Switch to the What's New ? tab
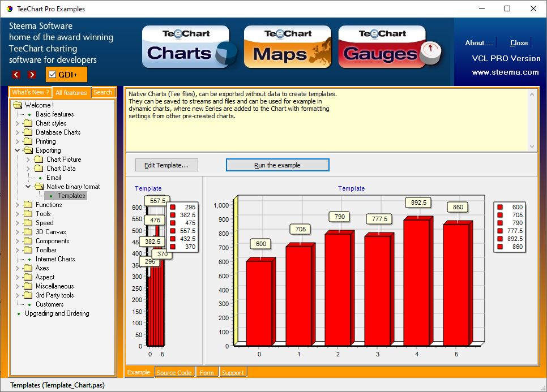 pyautogui.click(x=31, y=92)
